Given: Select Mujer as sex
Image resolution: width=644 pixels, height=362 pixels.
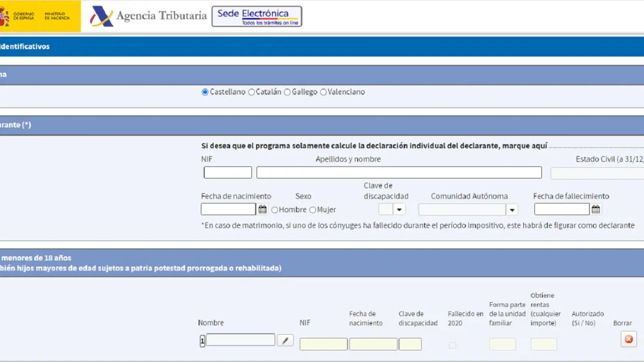Looking at the screenshot, I should tap(313, 210).
